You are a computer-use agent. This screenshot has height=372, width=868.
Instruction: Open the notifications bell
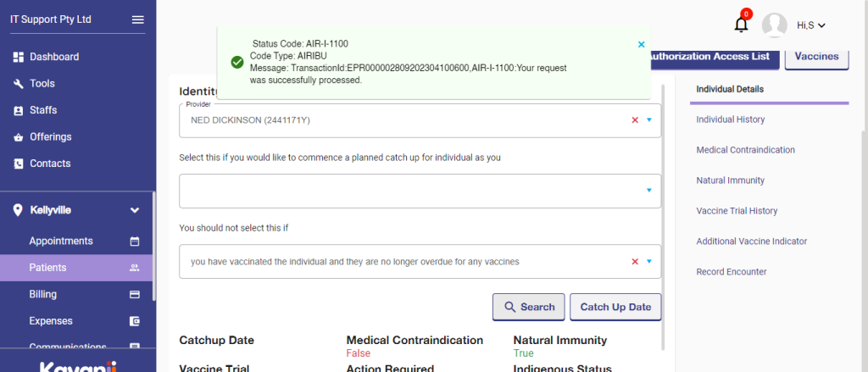[741, 25]
